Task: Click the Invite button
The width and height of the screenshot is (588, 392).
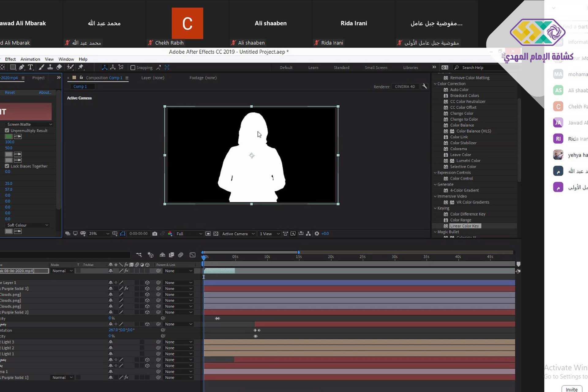Action: (571, 389)
